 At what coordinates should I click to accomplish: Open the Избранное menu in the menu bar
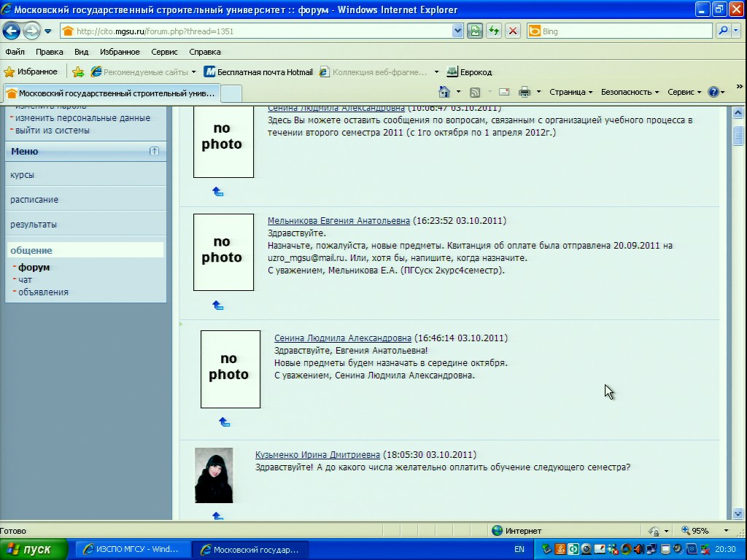(120, 52)
